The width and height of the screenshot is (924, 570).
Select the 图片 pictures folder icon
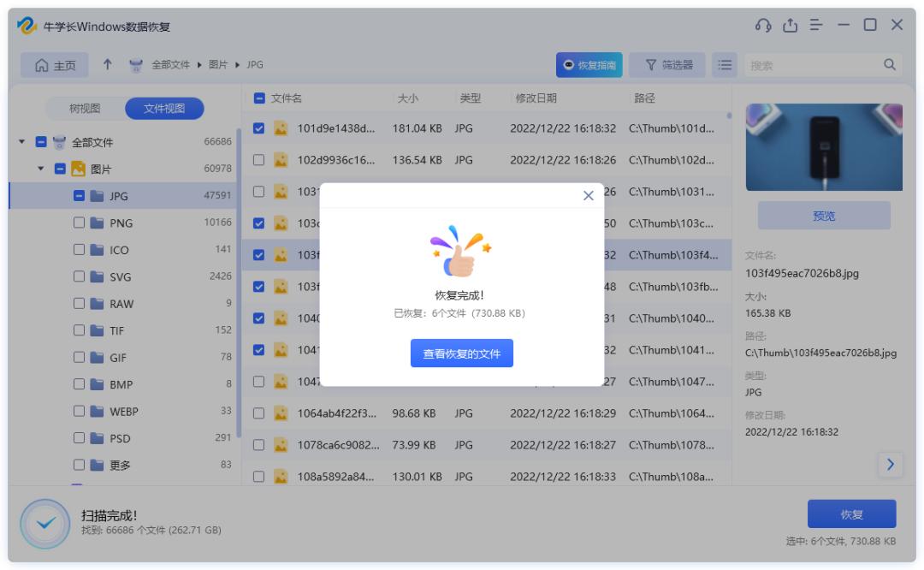79,169
